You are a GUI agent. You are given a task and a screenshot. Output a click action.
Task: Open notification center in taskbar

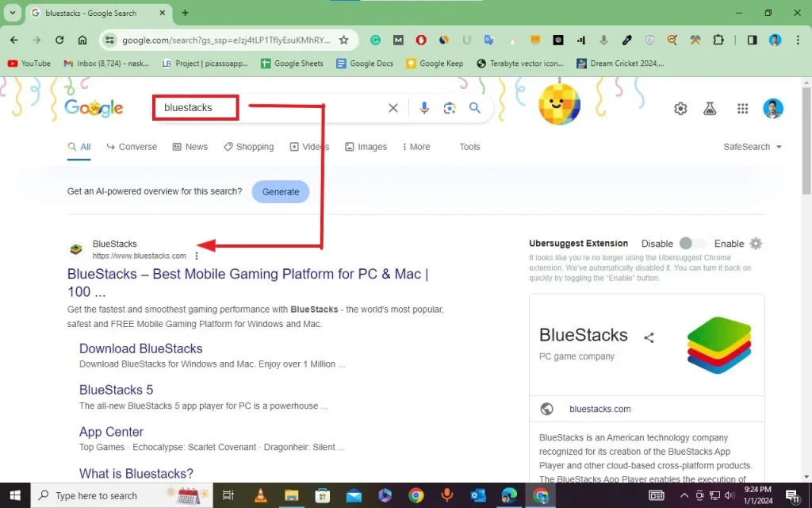coord(792,495)
